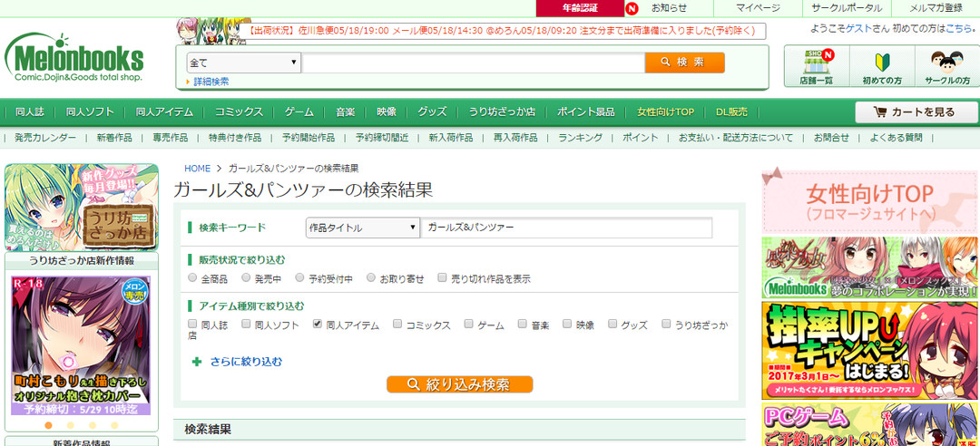Image resolution: width=980 pixels, height=446 pixels.
Task: Click the 絞り込み検索 filter search button
Action: pos(459,384)
